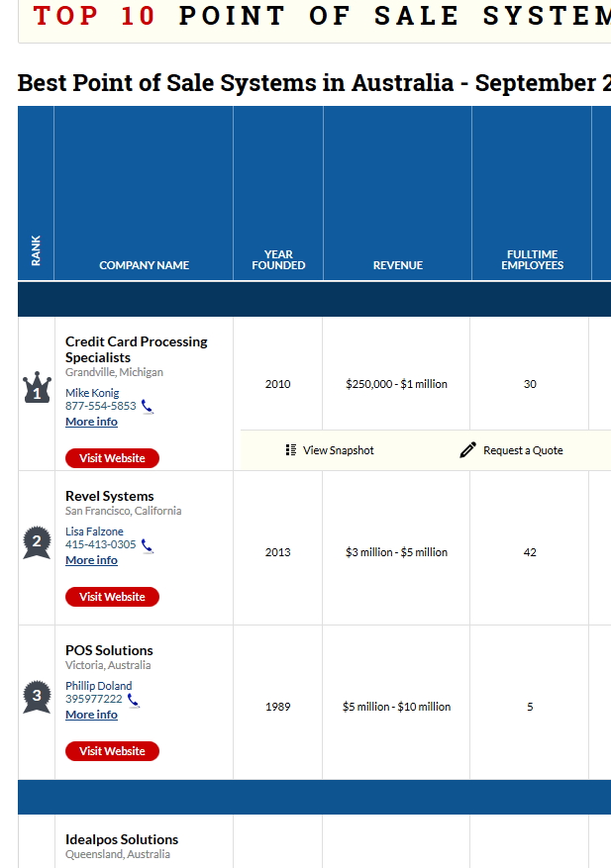The height and width of the screenshot is (868, 611).
Task: Click phone icon beside 415-413-0305
Action: coord(148,544)
